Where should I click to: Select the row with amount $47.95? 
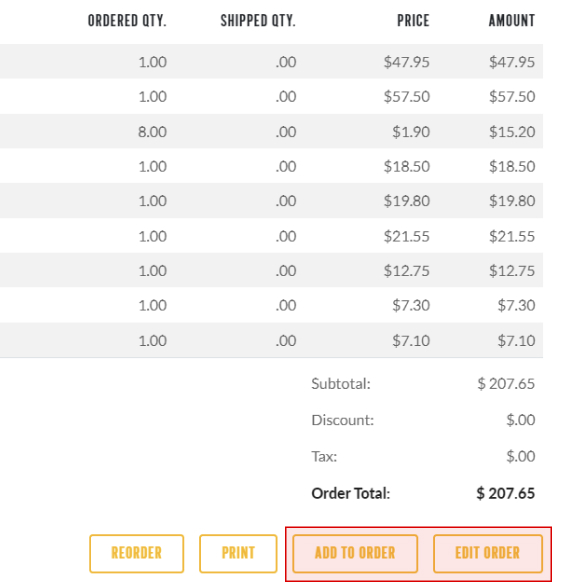point(272,62)
